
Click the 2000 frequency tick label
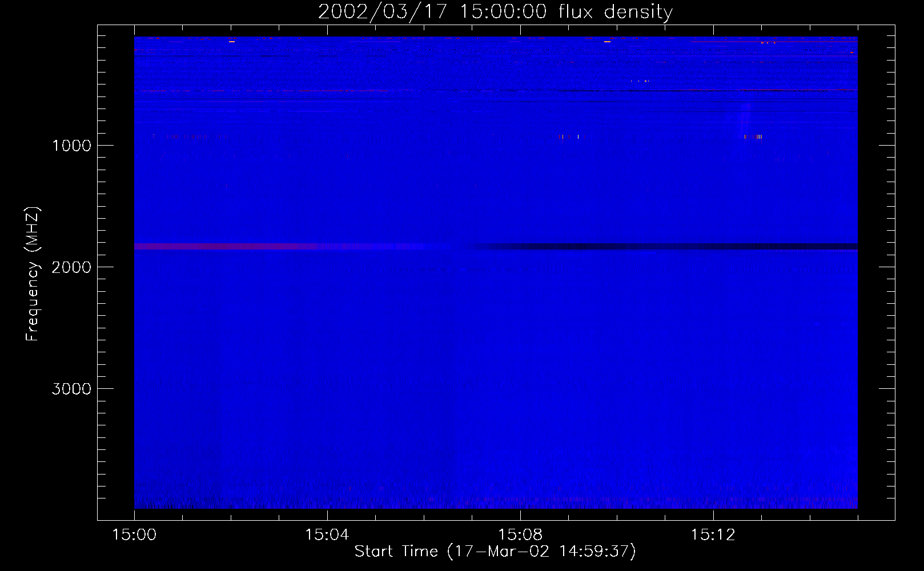pos(71,267)
